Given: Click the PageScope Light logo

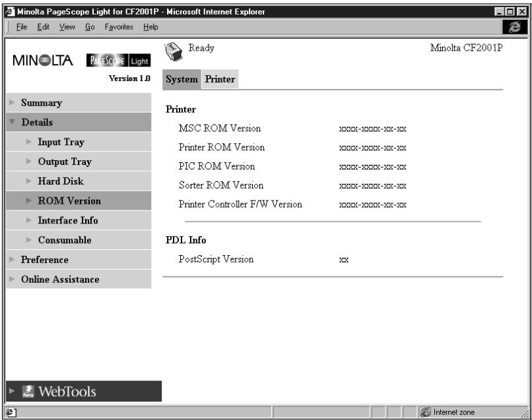Looking at the screenshot, I should click(x=118, y=61).
